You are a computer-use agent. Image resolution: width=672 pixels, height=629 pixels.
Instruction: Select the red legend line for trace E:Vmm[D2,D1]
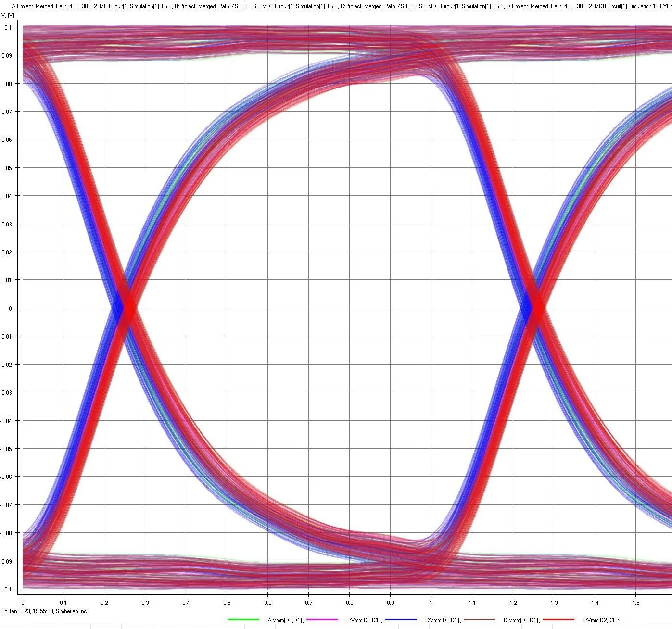coord(559,619)
